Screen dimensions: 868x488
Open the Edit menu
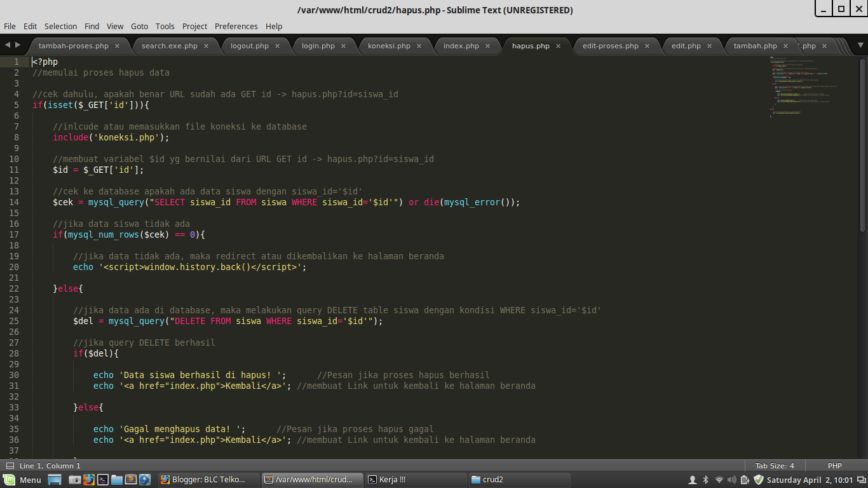(31, 26)
